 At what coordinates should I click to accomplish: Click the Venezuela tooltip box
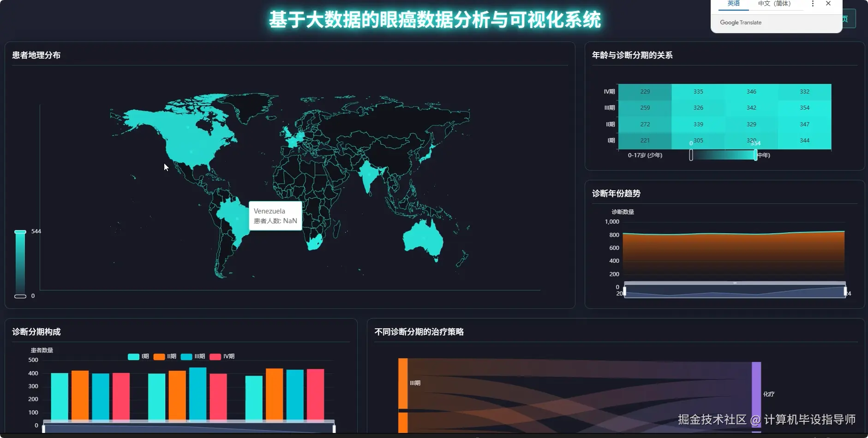click(x=275, y=216)
